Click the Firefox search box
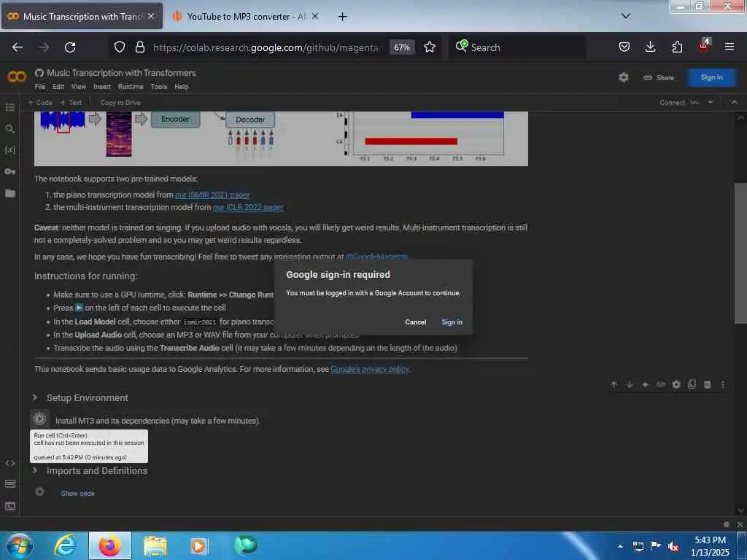 (517, 47)
